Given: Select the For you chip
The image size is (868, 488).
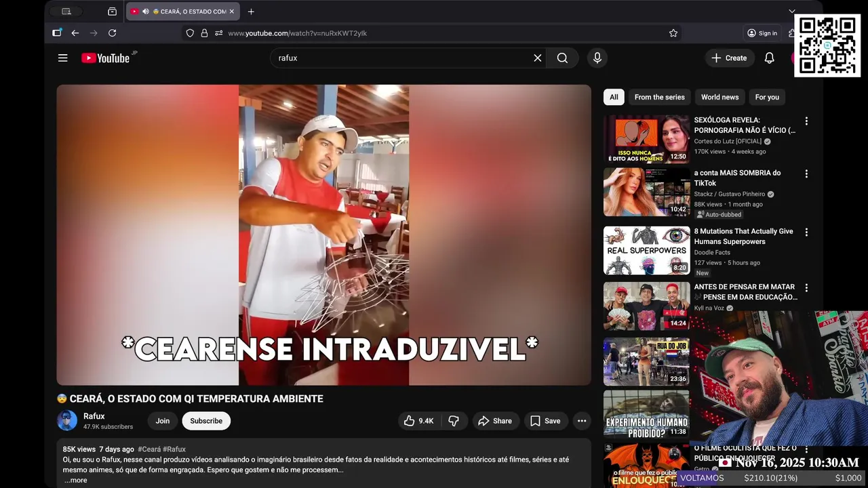Looking at the screenshot, I should (767, 98).
